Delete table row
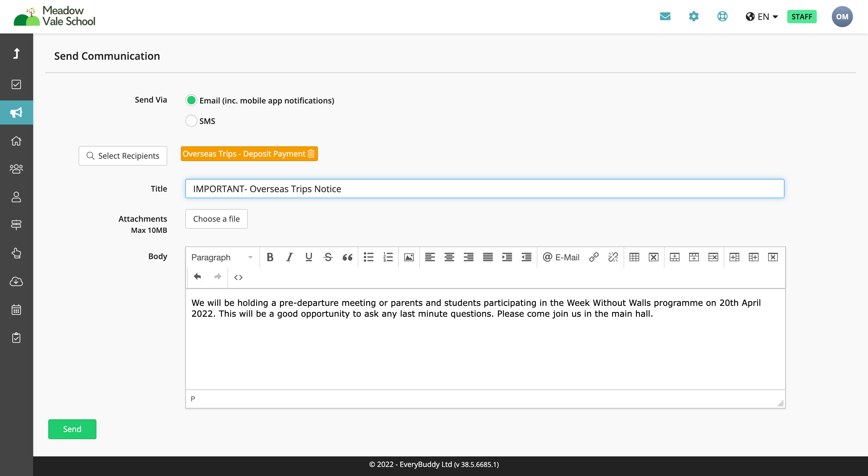Viewport: 868px width, 476px height. point(713,257)
